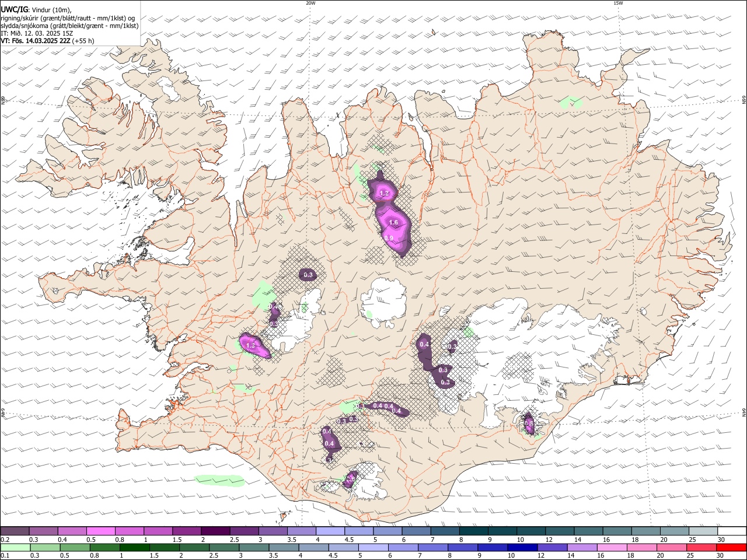Pick darkest green rain swatch between 1 and 1.5

(x=134, y=547)
